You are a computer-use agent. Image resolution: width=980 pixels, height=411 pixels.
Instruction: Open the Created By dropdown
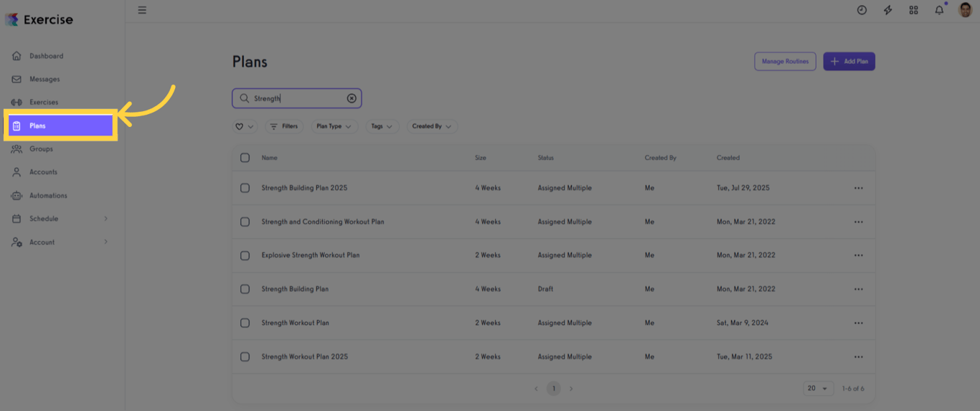432,126
